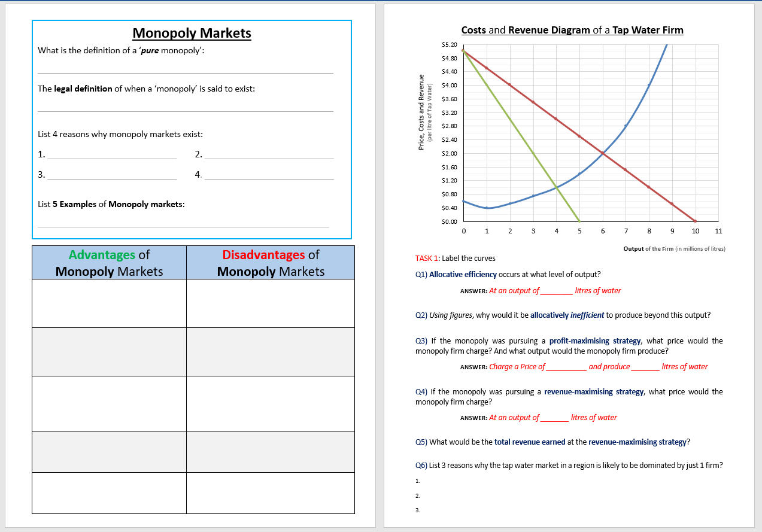Select the Disadvantages of Monopoly Markets header cell
The image size is (762, 532).
point(271,262)
